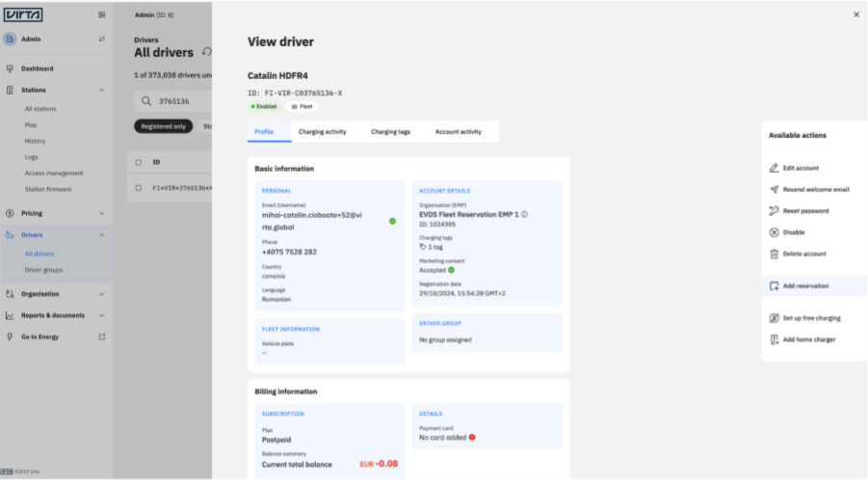The width and height of the screenshot is (868, 480).
Task: Click the Reset password key icon
Action: click(x=774, y=211)
